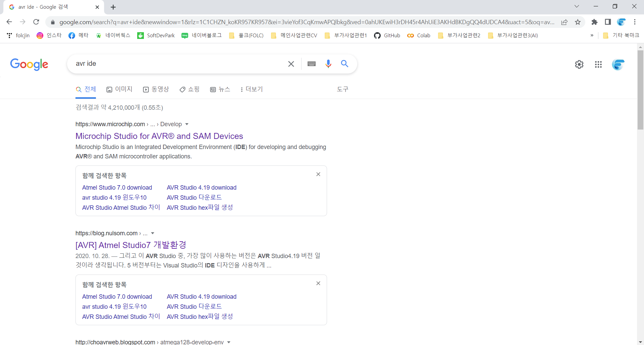Open first 'AVR Studio hex파일 생성' suggestion
Image resolution: width=644 pixels, height=345 pixels.
[x=200, y=208]
